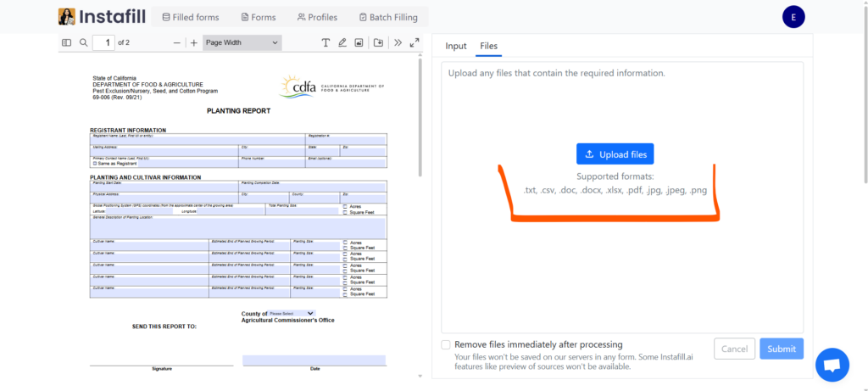Viewport: 868px width, 391px height.
Task: Switch to the Input tab
Action: click(x=456, y=46)
